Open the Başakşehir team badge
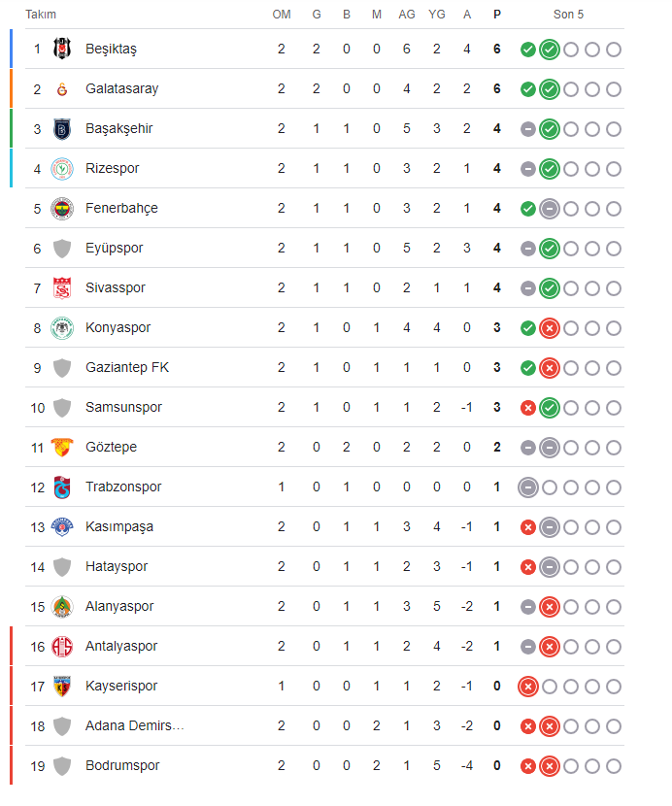This screenshot has width=672, height=806. click(x=62, y=129)
